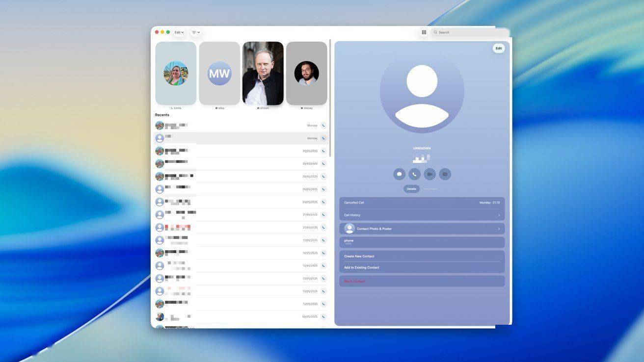The image size is (644, 362).
Task: Click the magnifier icon in Search
Action: (435, 32)
